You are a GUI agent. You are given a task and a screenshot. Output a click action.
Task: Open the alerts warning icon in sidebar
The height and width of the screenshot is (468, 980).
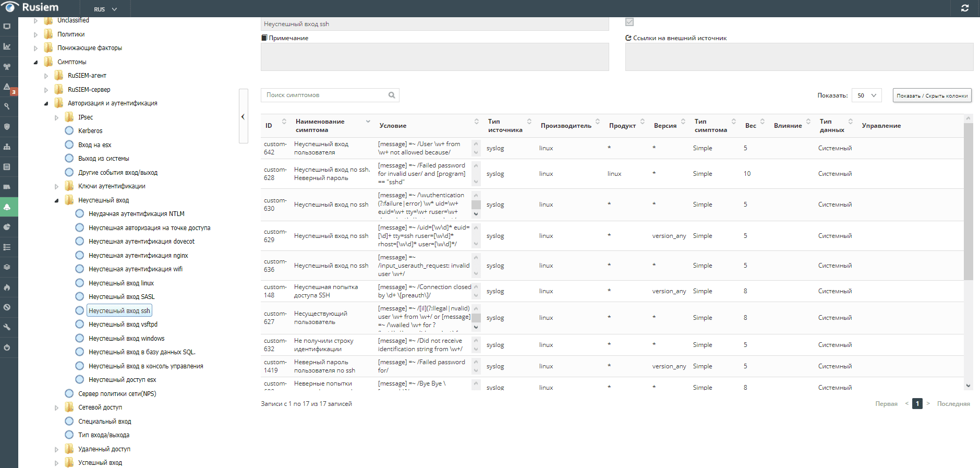[x=7, y=87]
